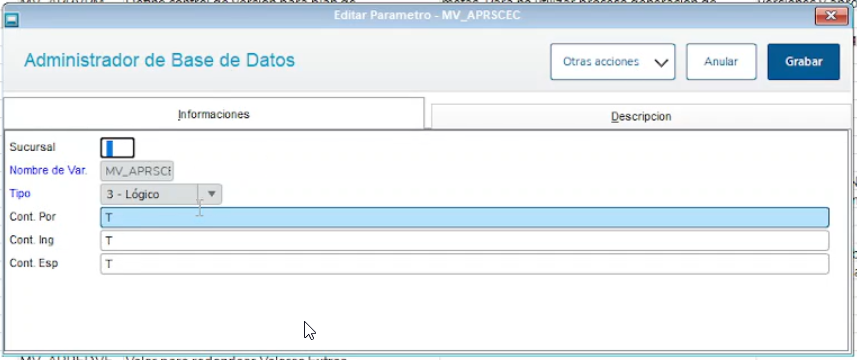Open the Otras acciones dropdown
Screen dimensions: 857x360
(613, 62)
